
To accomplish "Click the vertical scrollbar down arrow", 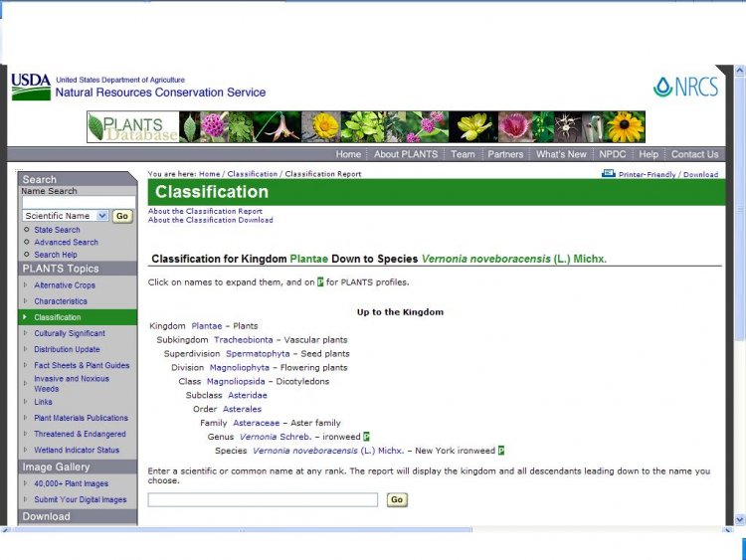I will click(740, 519).
